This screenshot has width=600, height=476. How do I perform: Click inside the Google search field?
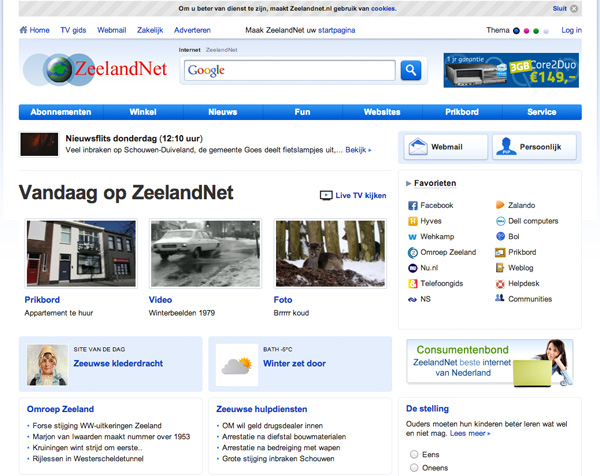pyautogui.click(x=290, y=70)
